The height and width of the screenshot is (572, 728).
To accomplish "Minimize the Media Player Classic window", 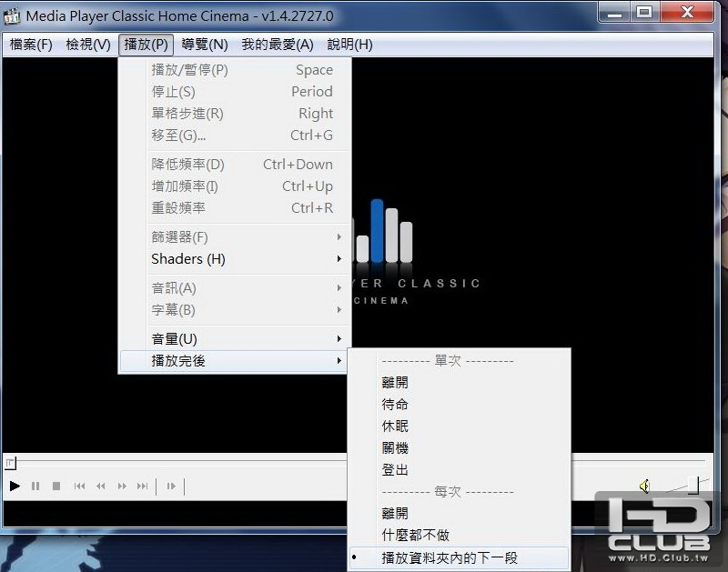I will (x=615, y=13).
